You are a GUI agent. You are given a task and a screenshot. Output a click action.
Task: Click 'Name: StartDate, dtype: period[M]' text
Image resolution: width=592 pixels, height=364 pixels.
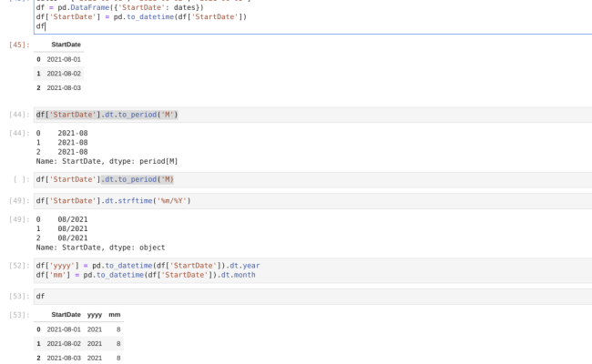107,161
